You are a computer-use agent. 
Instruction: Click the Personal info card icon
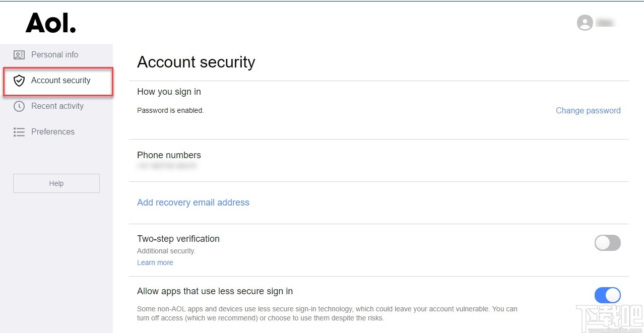(19, 55)
